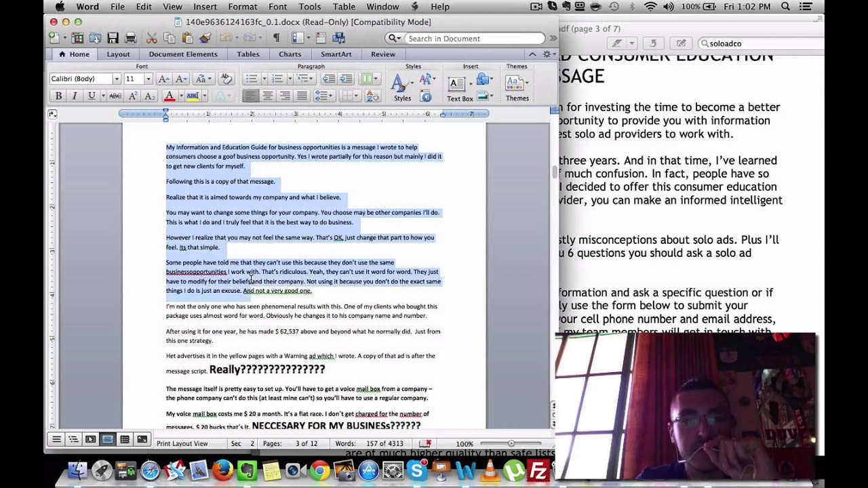Toggle Bold formatting
868x488 pixels.
click(58, 96)
